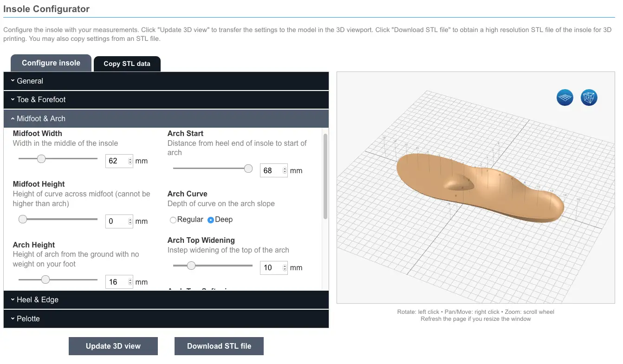The image size is (623, 364).
Task: Click the Midfoot & Arch panel scrollbar
Action: coord(325,176)
